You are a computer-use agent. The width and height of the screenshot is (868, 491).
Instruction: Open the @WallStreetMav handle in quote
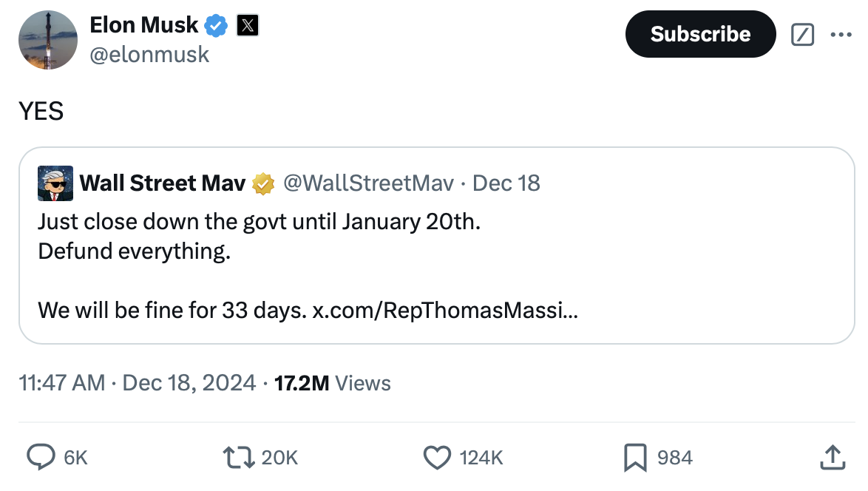click(368, 183)
